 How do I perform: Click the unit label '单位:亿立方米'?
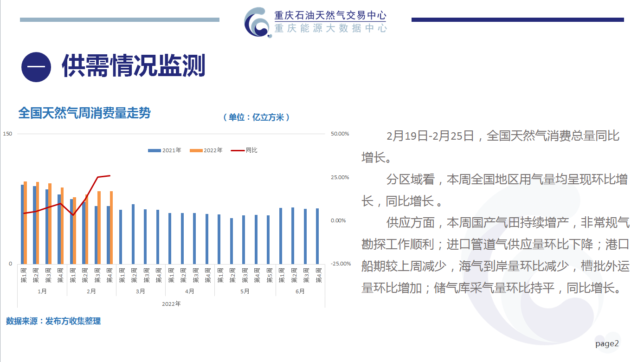coord(256,117)
